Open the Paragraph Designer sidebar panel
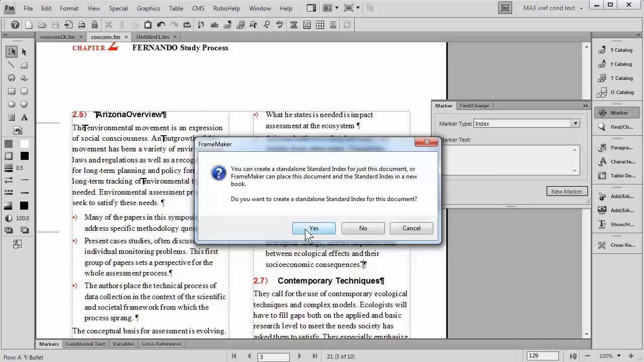The height and width of the screenshot is (362, 644). click(616, 147)
